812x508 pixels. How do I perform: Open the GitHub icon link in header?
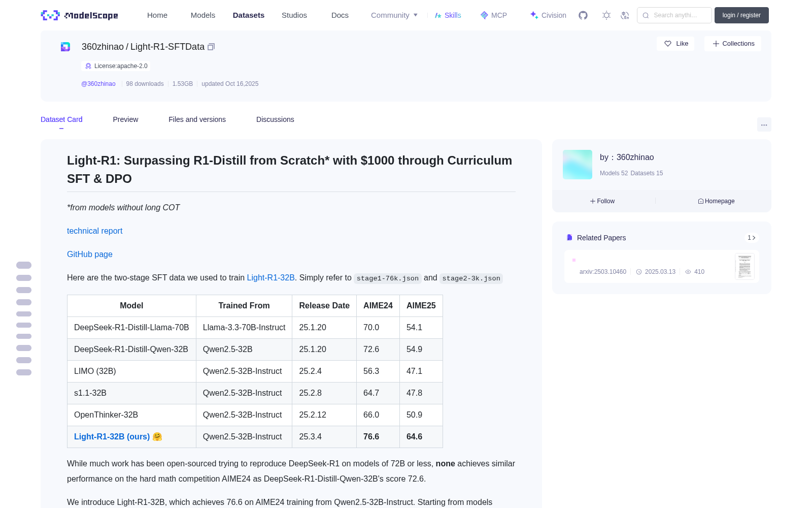(x=583, y=15)
